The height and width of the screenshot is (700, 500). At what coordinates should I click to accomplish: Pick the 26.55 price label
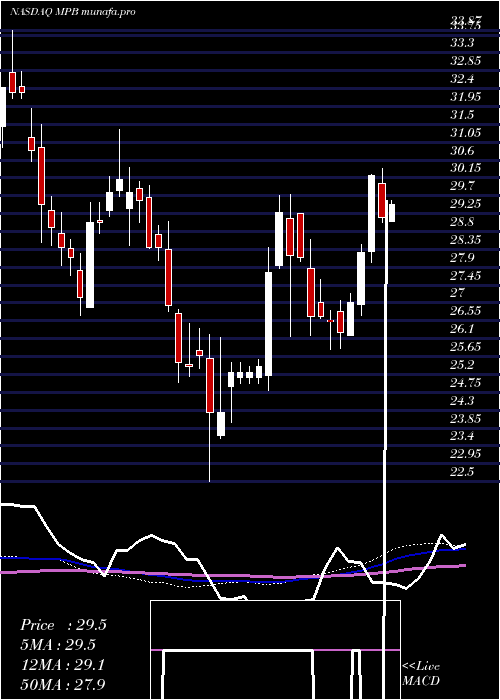click(466, 311)
